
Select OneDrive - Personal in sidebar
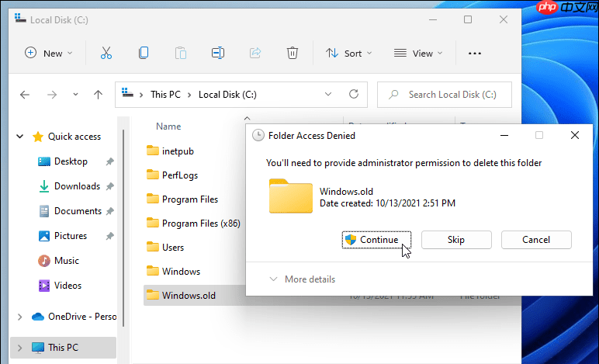[x=82, y=317]
